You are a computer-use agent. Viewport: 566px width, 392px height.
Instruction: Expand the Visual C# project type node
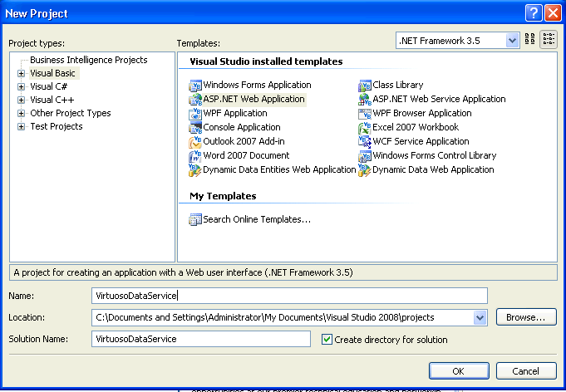click(21, 86)
